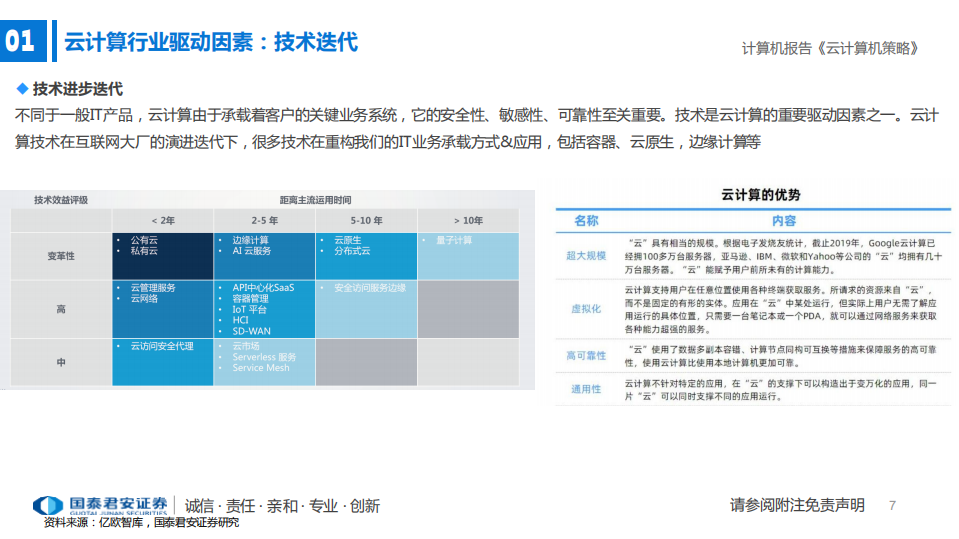Click the slide title 云计算行业驱动因素：技术迭代
The image size is (959, 539).
[x=211, y=42]
